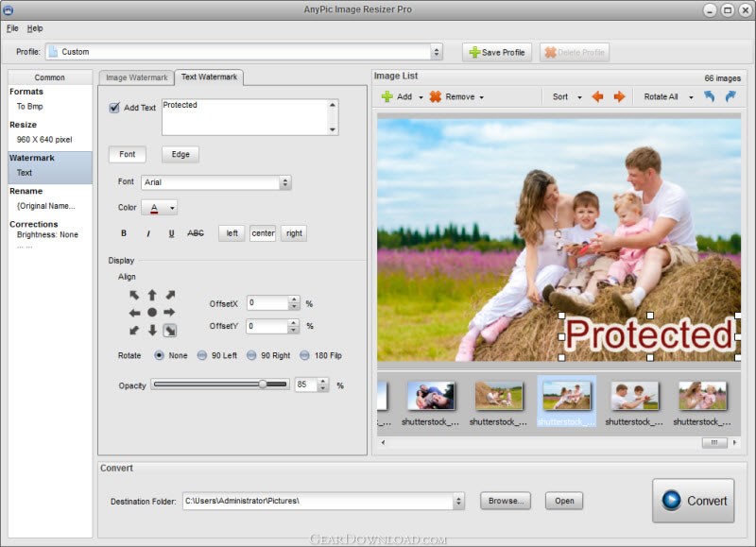The image size is (756, 547).
Task: Select 90 Right rotation
Action: (251, 355)
